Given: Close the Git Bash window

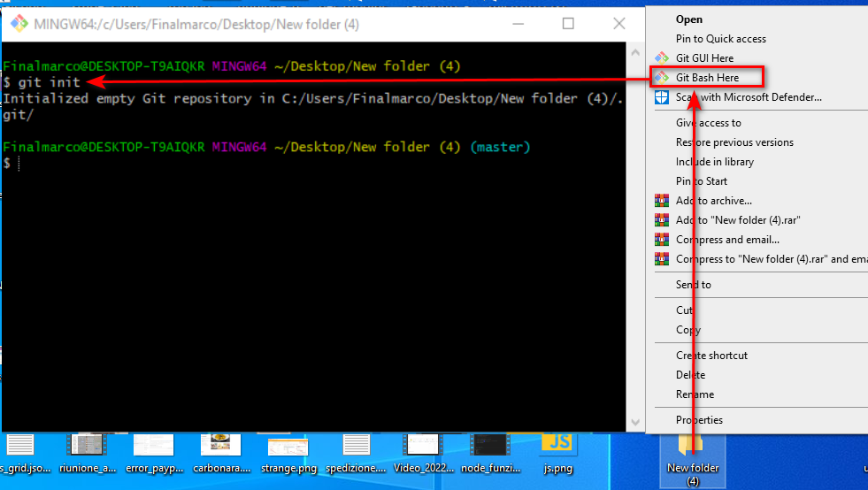Looking at the screenshot, I should 618,24.
